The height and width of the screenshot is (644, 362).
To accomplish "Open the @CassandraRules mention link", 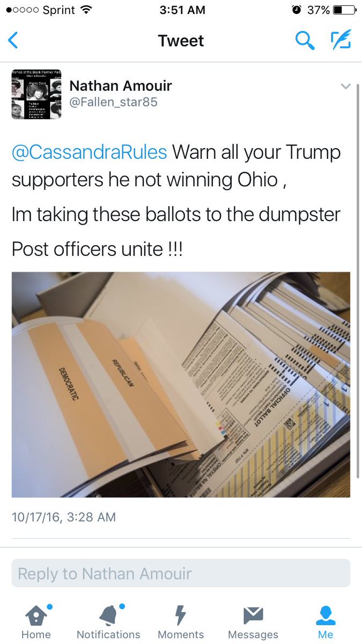I will [90, 152].
